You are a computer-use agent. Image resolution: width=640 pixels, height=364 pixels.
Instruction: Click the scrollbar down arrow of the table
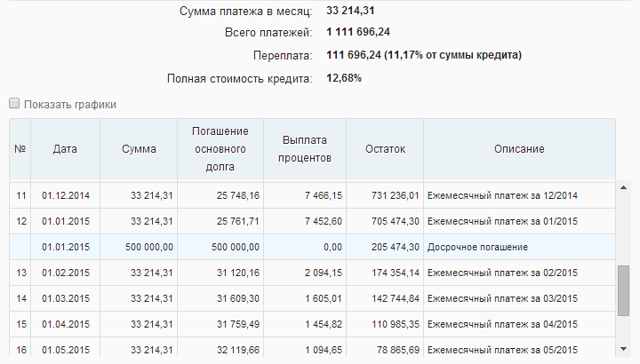tap(623, 349)
